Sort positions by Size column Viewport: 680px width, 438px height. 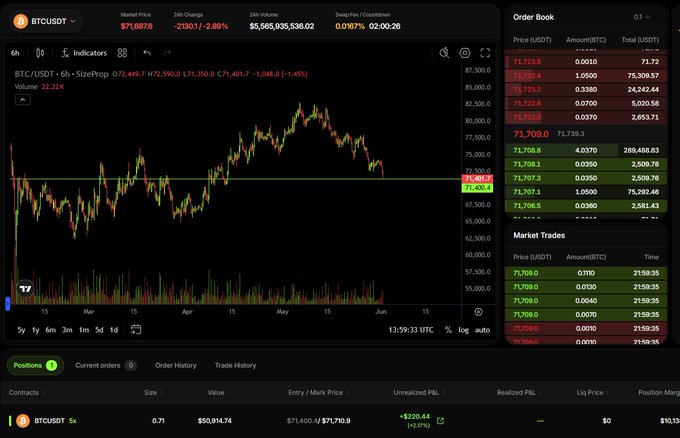(154, 392)
